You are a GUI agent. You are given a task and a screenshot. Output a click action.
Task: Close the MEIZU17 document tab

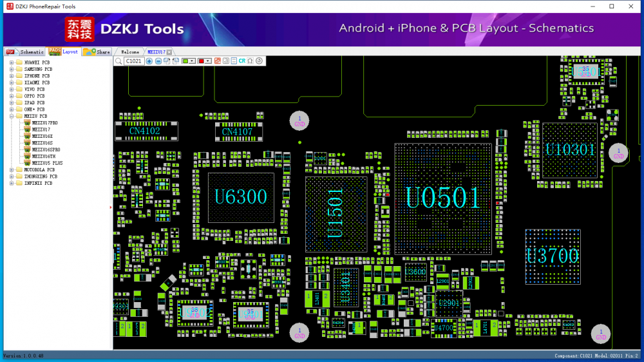click(x=170, y=52)
